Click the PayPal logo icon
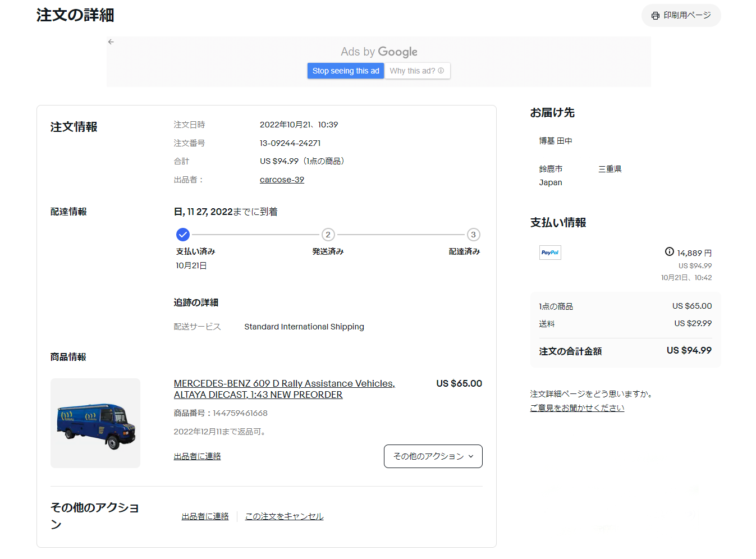 tap(550, 253)
